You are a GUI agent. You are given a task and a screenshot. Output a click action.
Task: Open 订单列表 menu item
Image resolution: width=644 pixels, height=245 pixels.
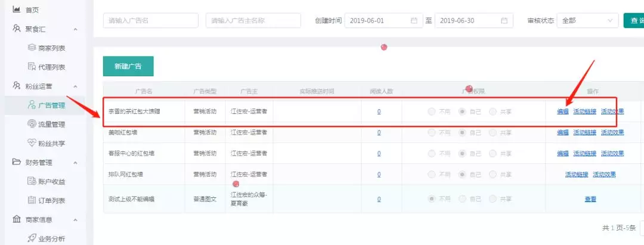point(51,200)
